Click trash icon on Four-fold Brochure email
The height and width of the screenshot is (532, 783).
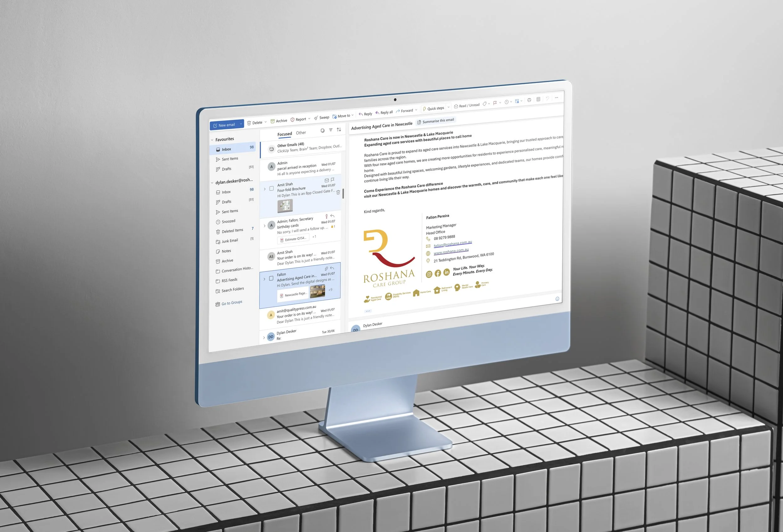[338, 192]
